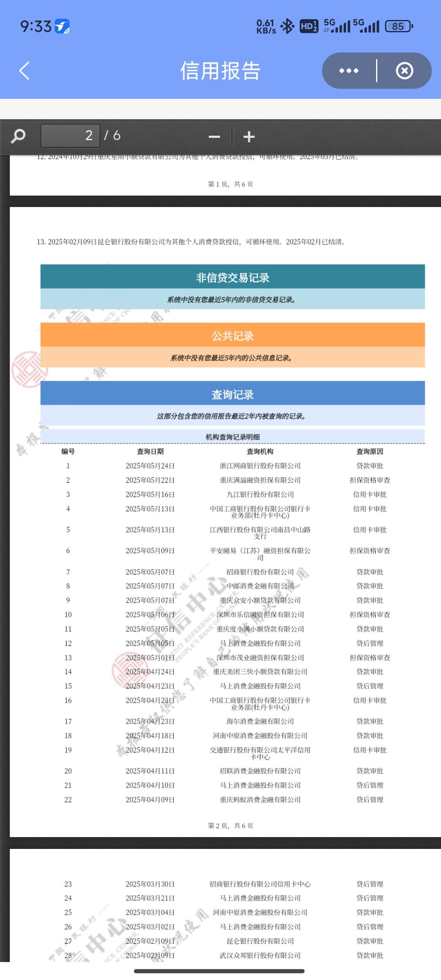Select 招商银行股份有限公司信用卡中心 in row 23
This screenshot has height=980, width=441.
point(260,884)
